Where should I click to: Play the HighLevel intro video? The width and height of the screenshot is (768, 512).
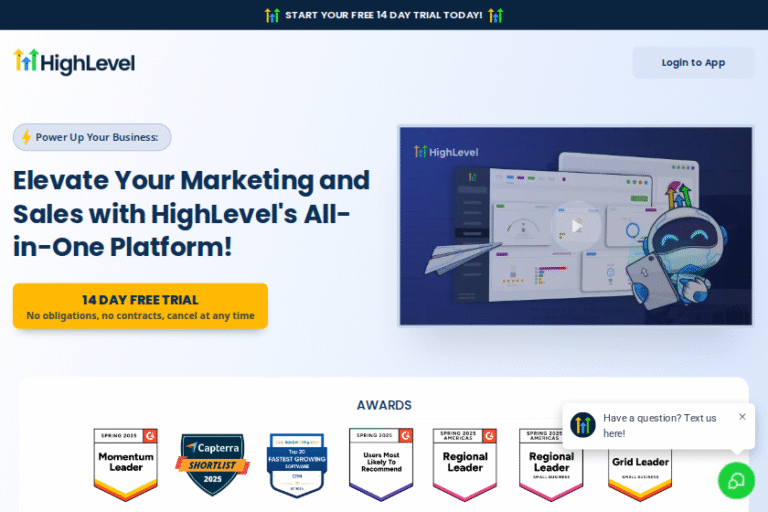[576, 226]
